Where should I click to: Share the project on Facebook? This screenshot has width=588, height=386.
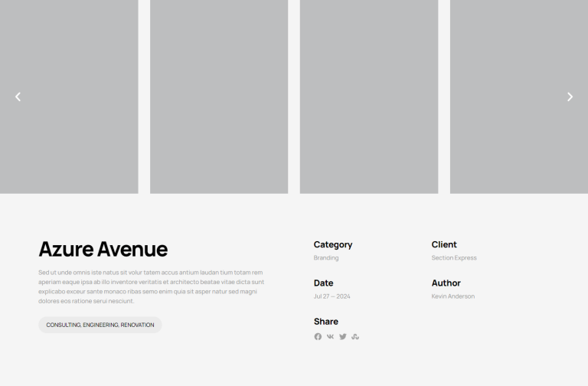[x=318, y=336]
